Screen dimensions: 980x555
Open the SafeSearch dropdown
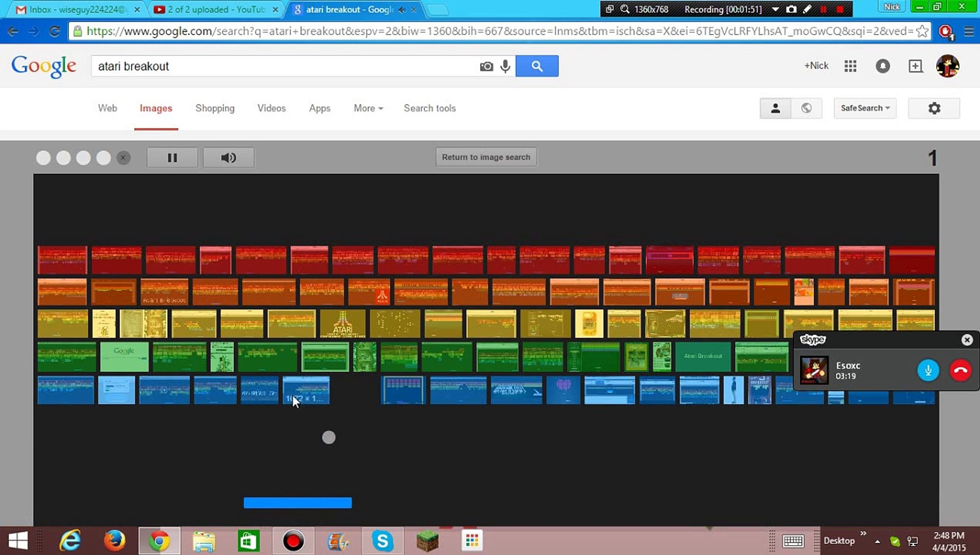point(865,108)
